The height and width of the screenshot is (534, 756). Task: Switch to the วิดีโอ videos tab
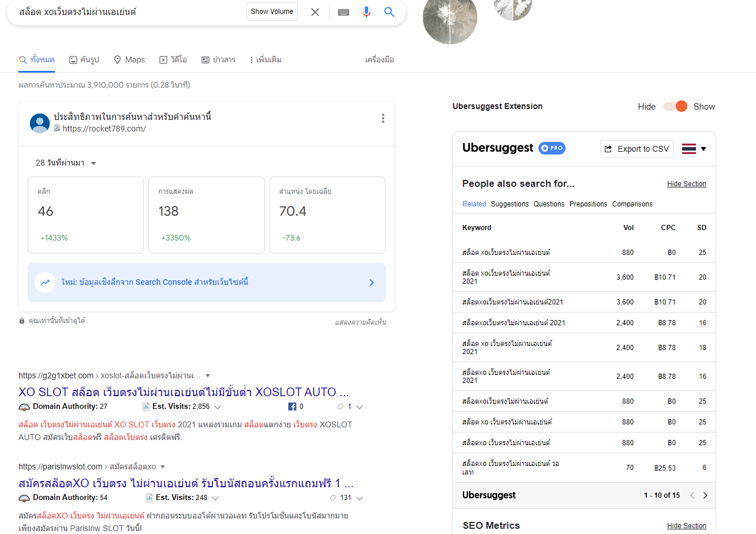173,59
